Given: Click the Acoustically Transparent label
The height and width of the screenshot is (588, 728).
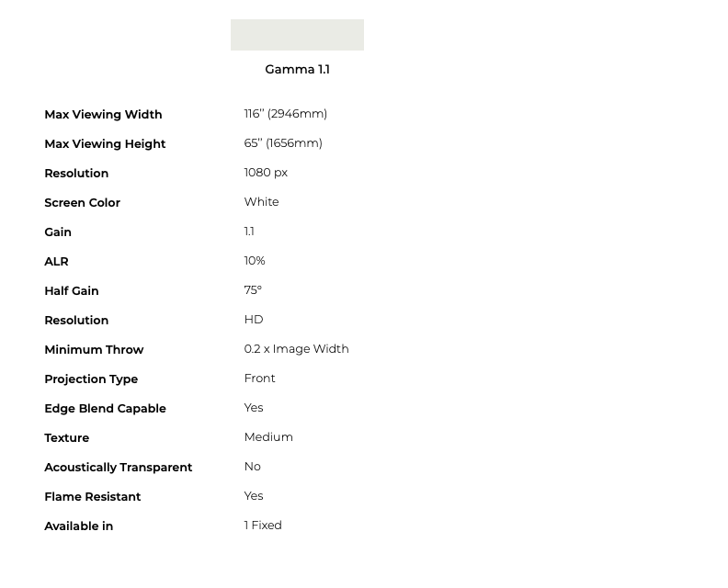Looking at the screenshot, I should click(118, 468).
